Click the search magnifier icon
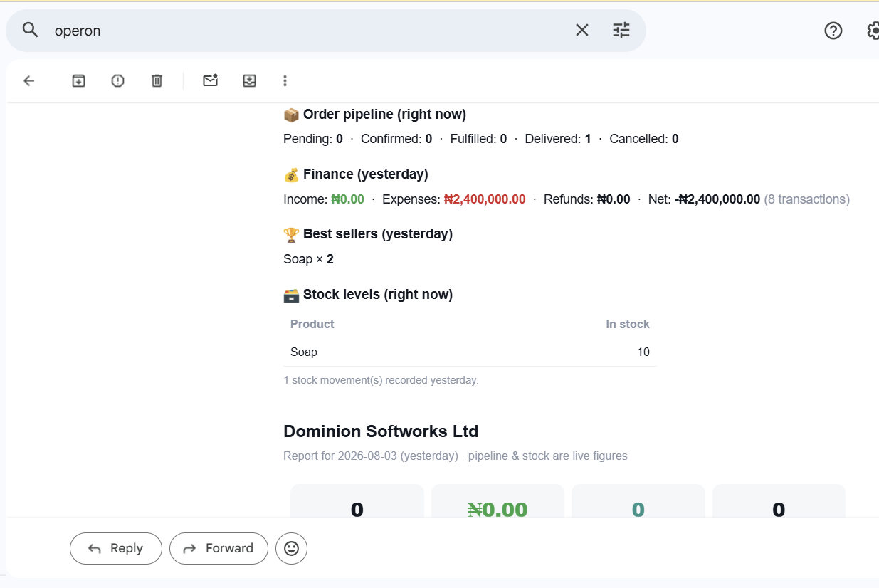 click(30, 30)
